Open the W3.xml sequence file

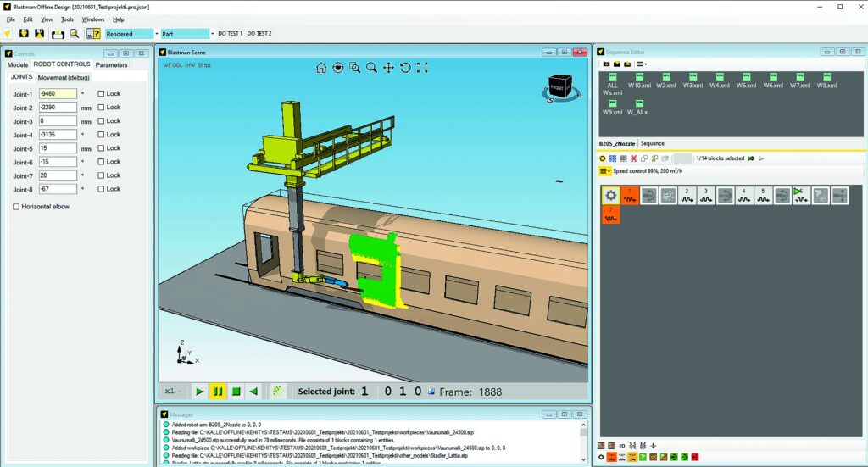pyautogui.click(x=693, y=81)
